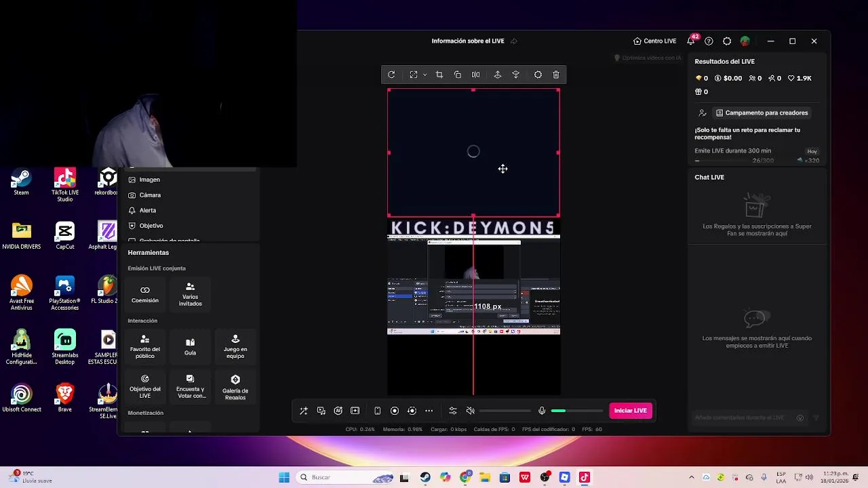Viewport: 868px width, 488px height.
Task: Open the dropdown arrow next to fit-to-screen
Action: (x=425, y=75)
